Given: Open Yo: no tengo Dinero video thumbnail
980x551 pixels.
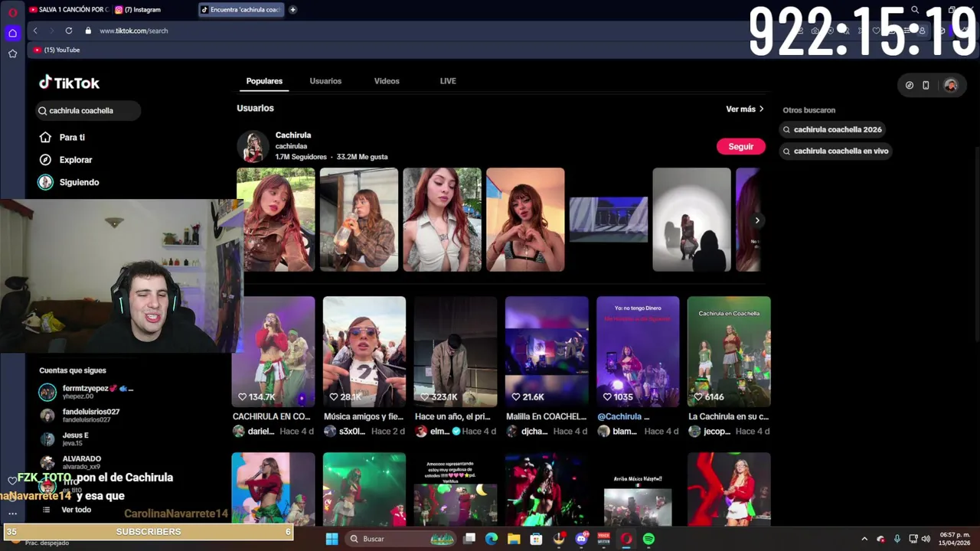Looking at the screenshot, I should click(638, 351).
